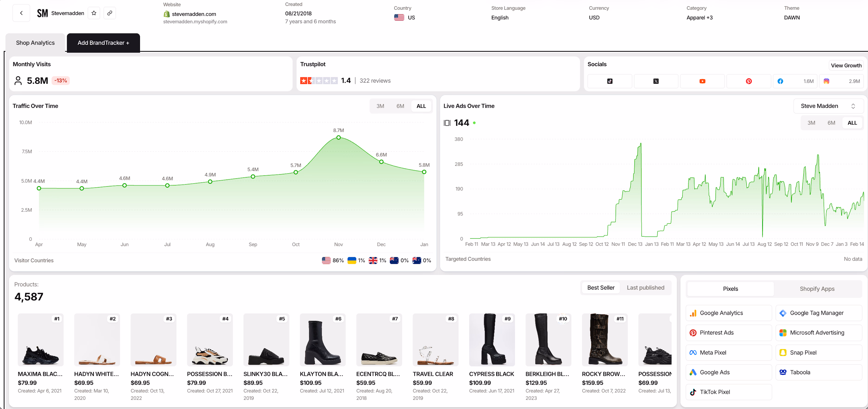The image size is (868, 409).
Task: Open the Steve Madden brand selector dropdown
Action: 828,106
